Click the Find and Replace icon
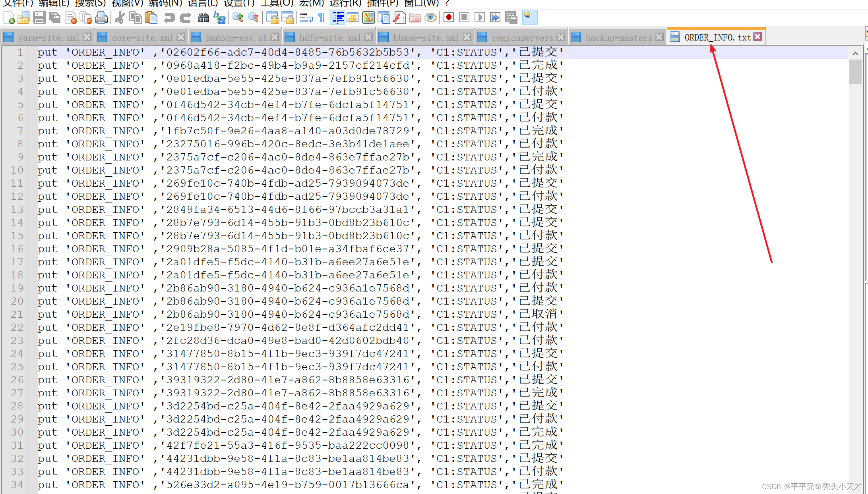The height and width of the screenshot is (494, 868). tap(219, 17)
